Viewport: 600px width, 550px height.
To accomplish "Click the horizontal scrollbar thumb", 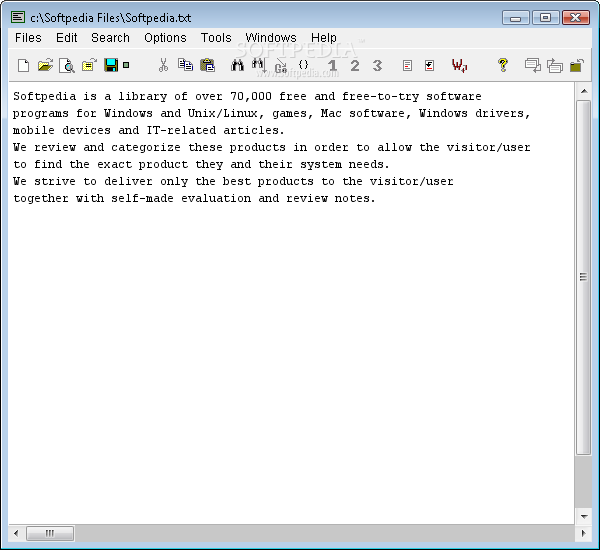I will click(50, 533).
